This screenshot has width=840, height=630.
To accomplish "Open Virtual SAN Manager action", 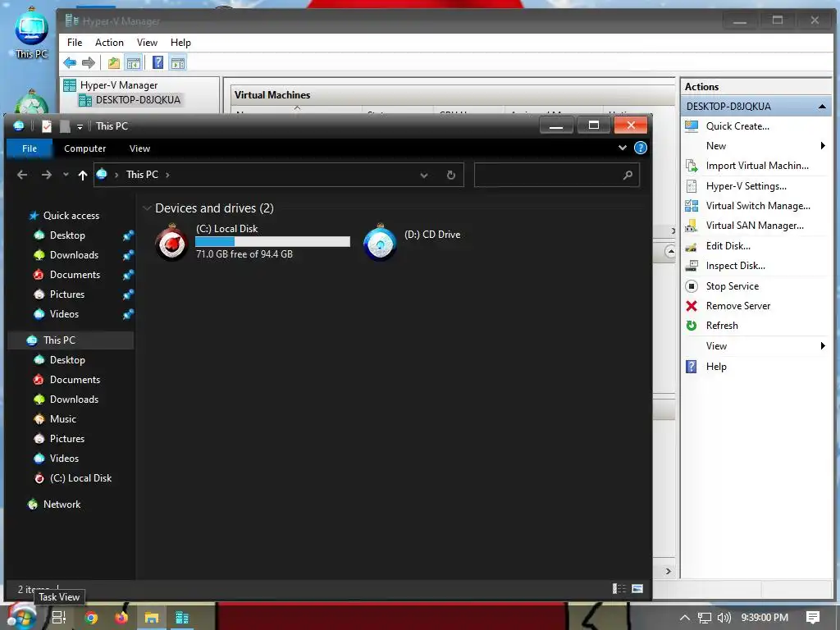I will tap(755, 226).
